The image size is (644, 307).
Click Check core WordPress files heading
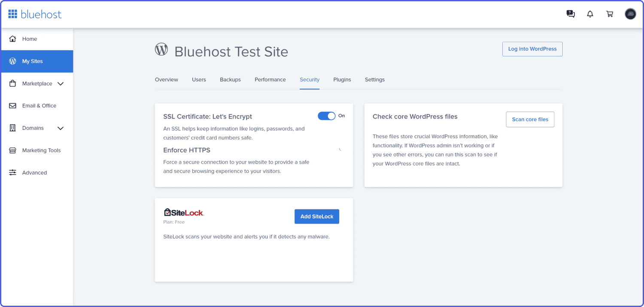(x=415, y=117)
